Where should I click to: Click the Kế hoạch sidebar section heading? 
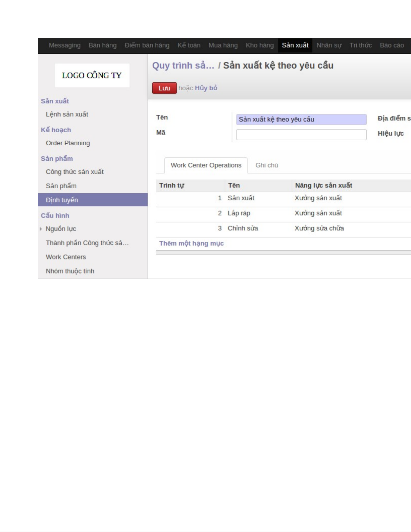point(56,130)
